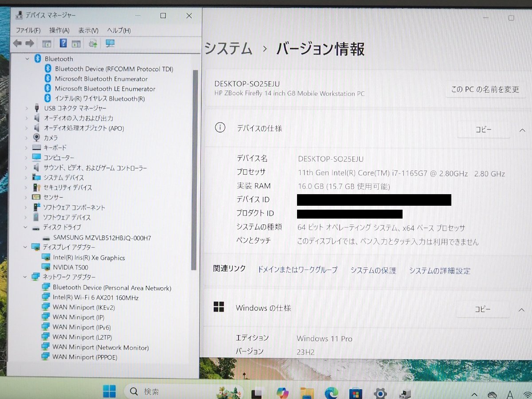The height and width of the screenshot is (399, 532).
Task: Expand キーボード category
Action: 26,148
